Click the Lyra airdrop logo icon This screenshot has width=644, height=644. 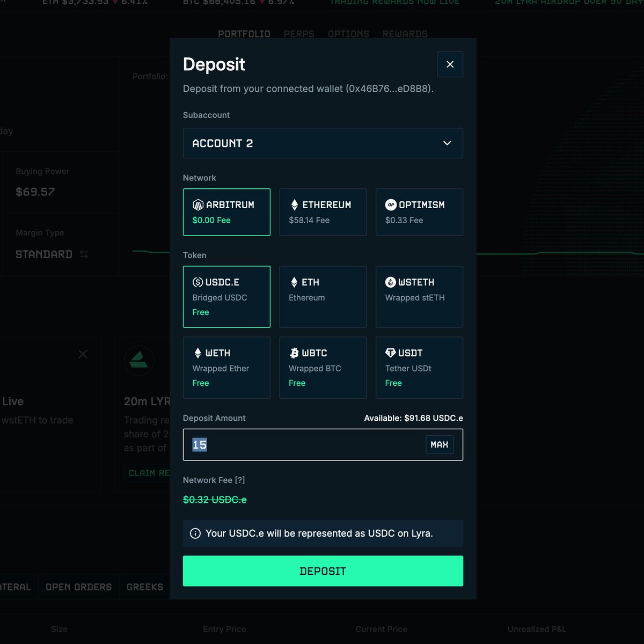click(139, 361)
